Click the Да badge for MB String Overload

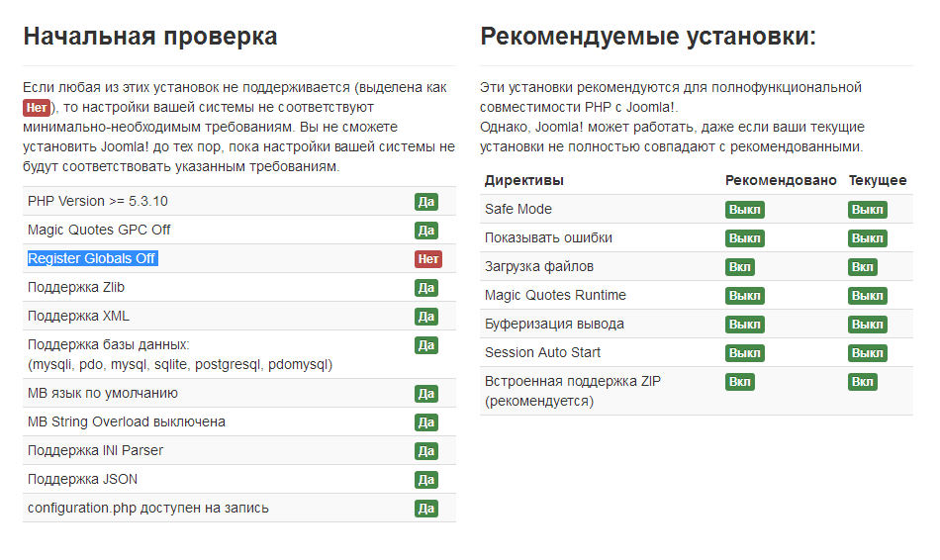click(426, 422)
